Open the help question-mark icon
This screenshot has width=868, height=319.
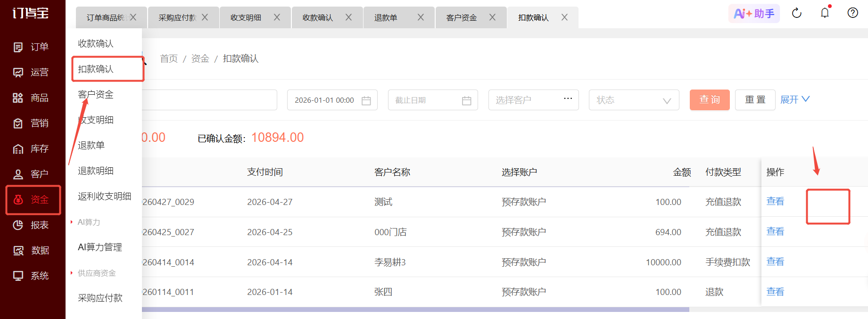[853, 13]
